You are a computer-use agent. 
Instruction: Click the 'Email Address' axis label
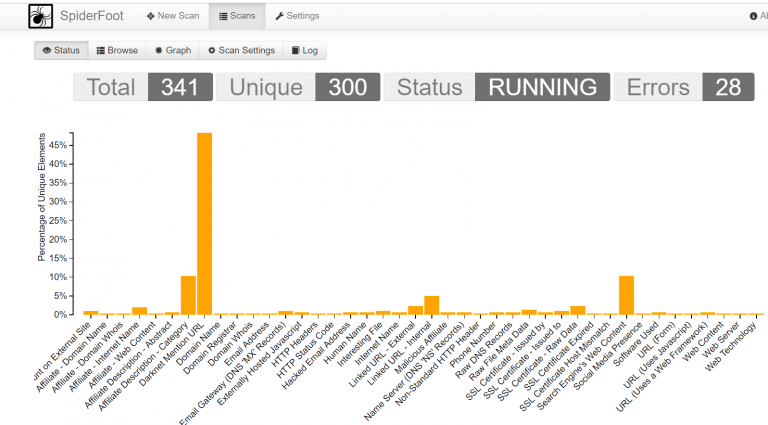pos(247,344)
